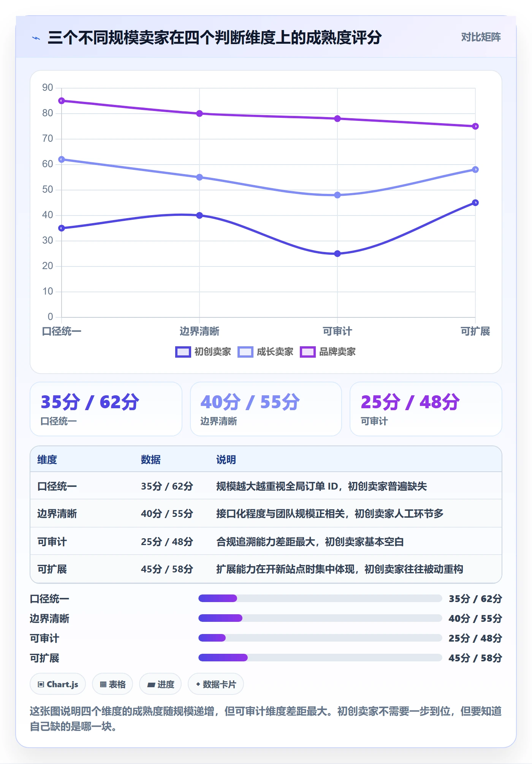532x764 pixels.
Task: Select the 可扩展 table row name
Action: point(52,569)
